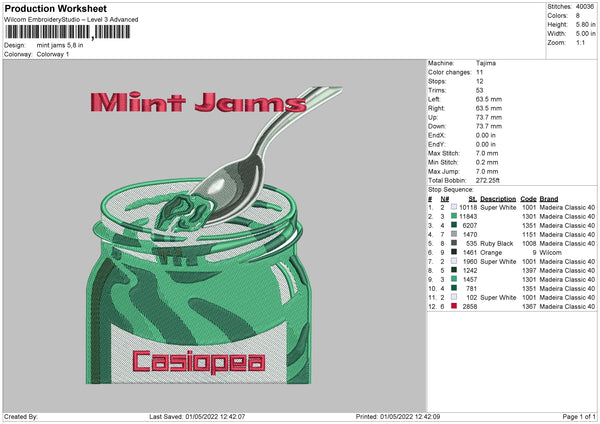Image resolution: width=600 pixels, height=424 pixels.
Task: Click the 'Colorway 1' value
Action: tap(53, 54)
